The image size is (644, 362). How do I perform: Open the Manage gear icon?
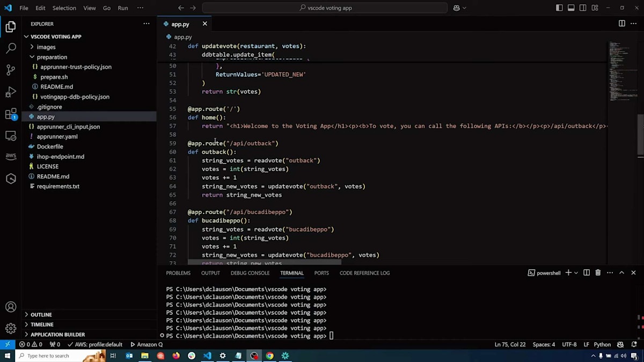[x=11, y=328]
